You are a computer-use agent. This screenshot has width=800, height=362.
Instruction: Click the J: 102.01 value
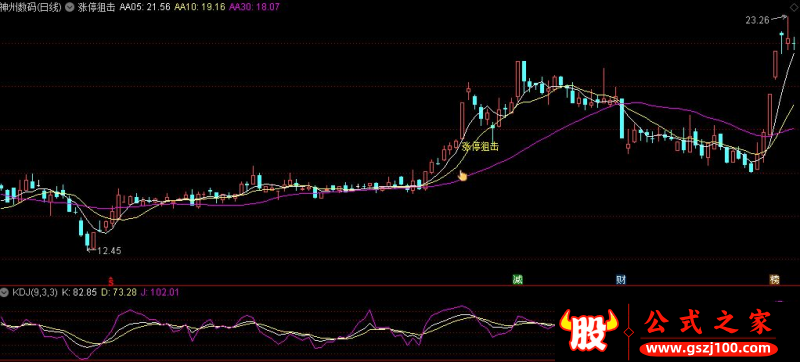[161, 293]
